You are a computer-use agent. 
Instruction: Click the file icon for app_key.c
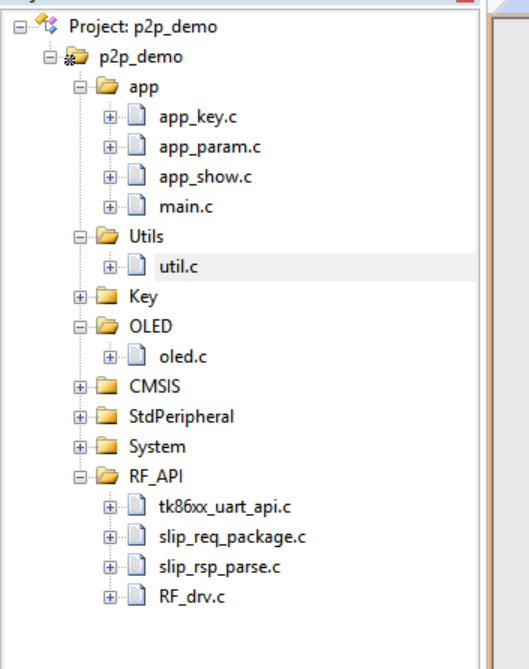click(x=137, y=115)
